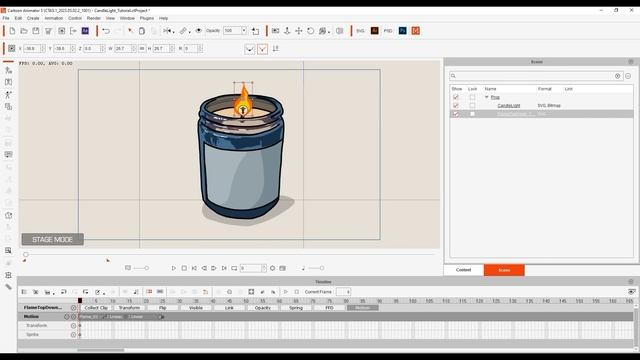Image resolution: width=640 pixels, height=360 pixels.
Task: Open the Opacity value dropdown
Action: pyautogui.click(x=244, y=31)
